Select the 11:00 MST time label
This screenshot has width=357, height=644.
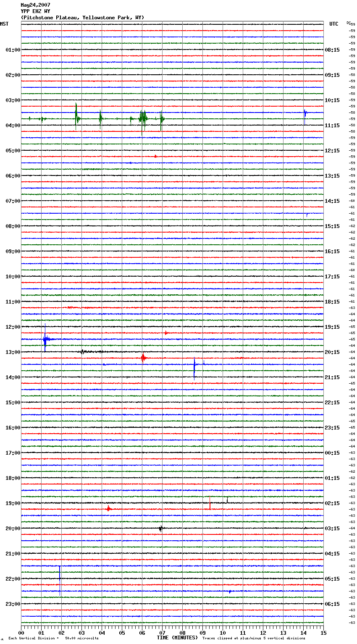[13, 302]
